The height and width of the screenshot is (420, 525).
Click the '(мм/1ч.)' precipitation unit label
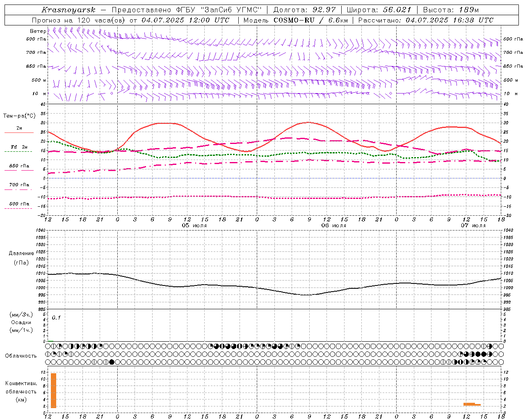point(21,330)
